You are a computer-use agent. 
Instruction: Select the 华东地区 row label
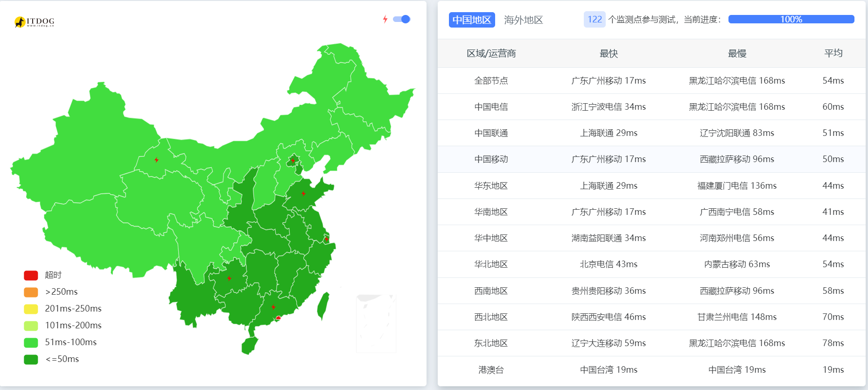pos(491,186)
